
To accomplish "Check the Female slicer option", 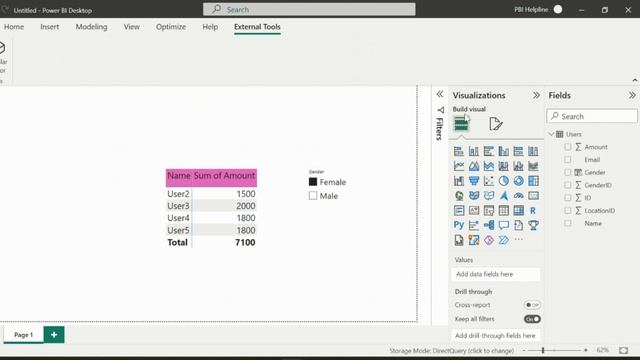I will pyautogui.click(x=313, y=182).
